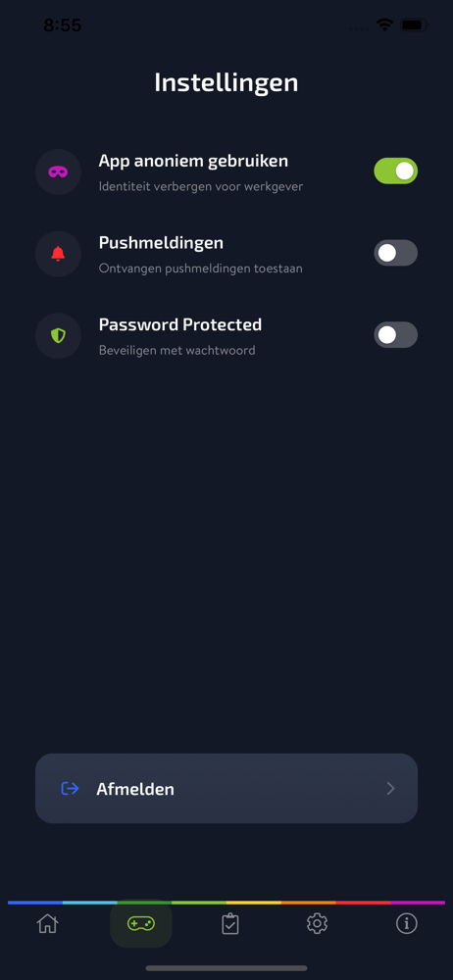Tap the purple mask anonymity icon
Viewport: 453px width, 980px height.
(58, 171)
